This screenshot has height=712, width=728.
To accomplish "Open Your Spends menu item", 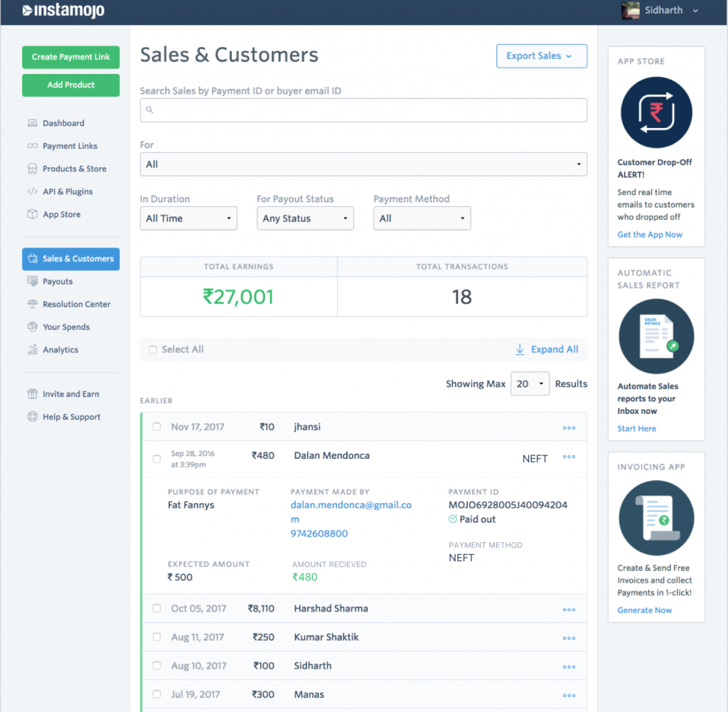I will point(65,326).
